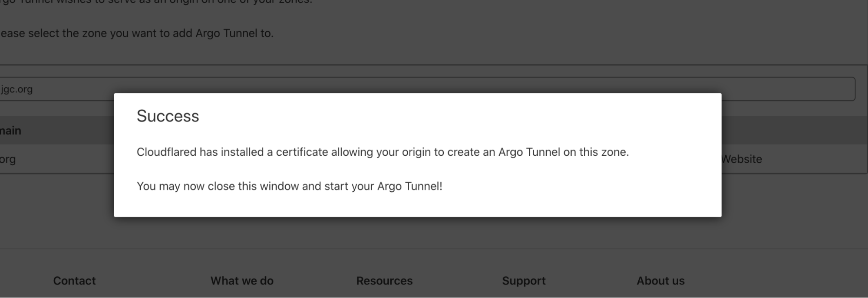The height and width of the screenshot is (298, 868).
Task: Click the Success heading in the dialog
Action: coord(168,116)
